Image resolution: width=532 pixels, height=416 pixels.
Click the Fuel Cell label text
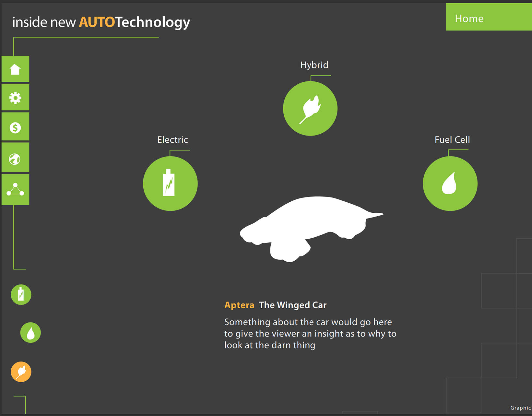452,140
